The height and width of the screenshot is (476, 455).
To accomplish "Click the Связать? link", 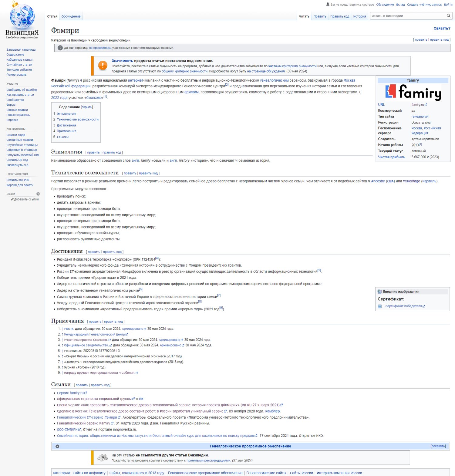I will pyautogui.click(x=442, y=29).
